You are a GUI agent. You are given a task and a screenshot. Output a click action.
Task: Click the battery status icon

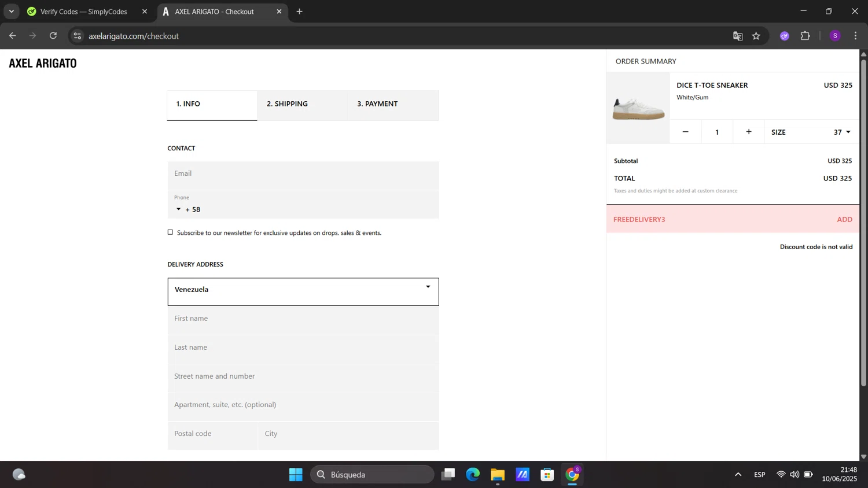(808, 475)
